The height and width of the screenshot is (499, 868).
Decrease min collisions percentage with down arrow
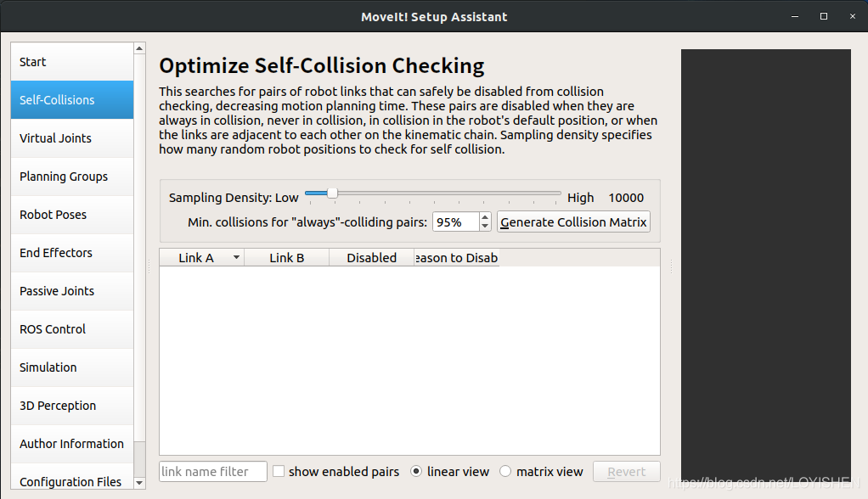[485, 227]
